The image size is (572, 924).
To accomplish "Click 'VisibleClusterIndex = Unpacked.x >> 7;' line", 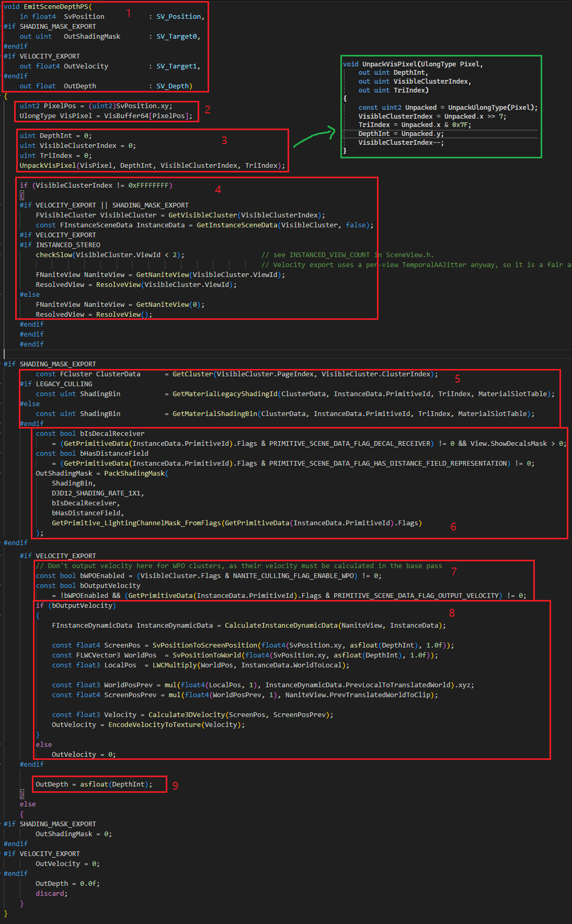I will 432,117.
